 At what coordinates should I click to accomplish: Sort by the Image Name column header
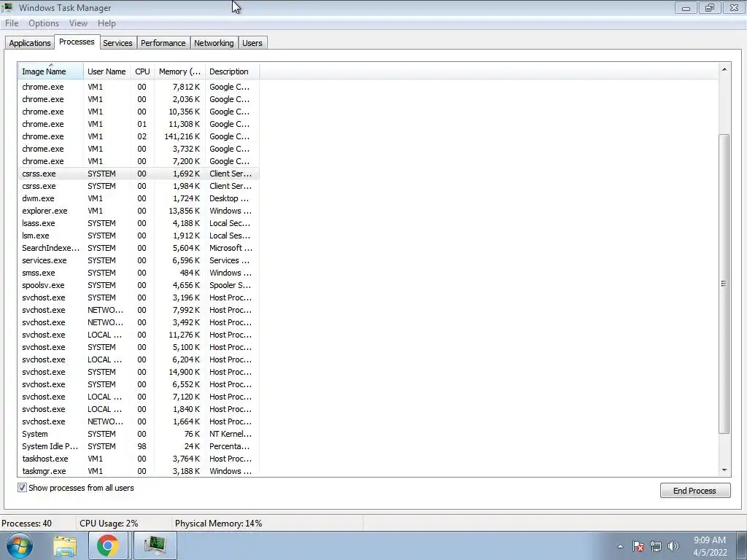pos(50,71)
